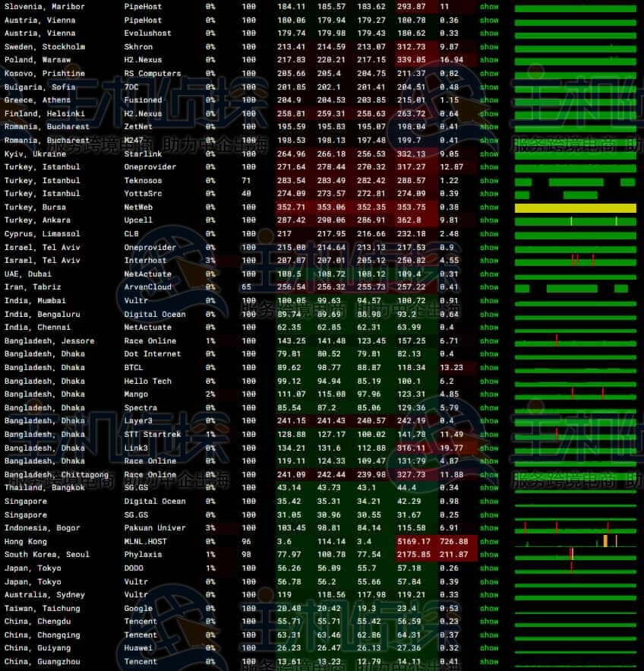Click show link for Slovenia, Maribor PipeHost
Screen dimensions: 644x671
tap(489, 7)
